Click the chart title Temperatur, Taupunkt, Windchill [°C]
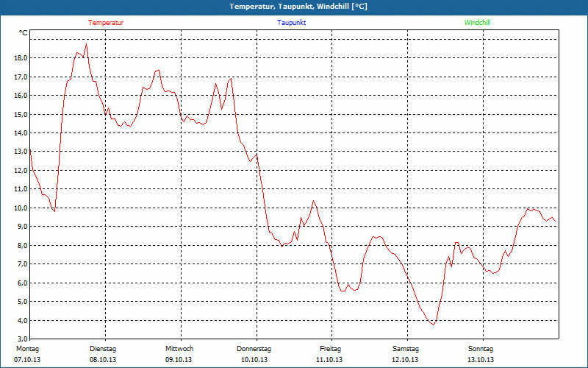 (x=298, y=7)
